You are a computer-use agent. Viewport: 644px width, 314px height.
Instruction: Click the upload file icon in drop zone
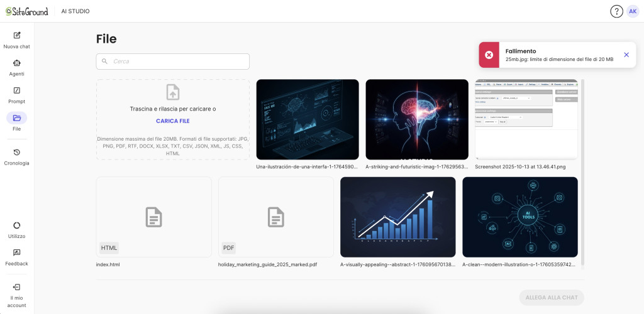[173, 92]
